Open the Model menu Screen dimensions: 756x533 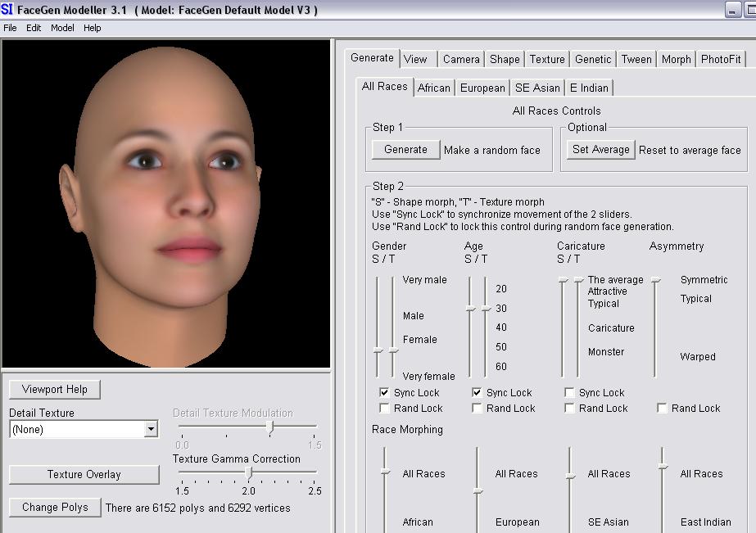63,28
